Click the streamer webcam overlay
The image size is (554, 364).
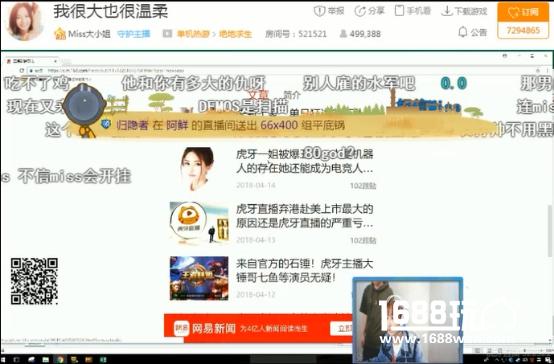coord(408,321)
